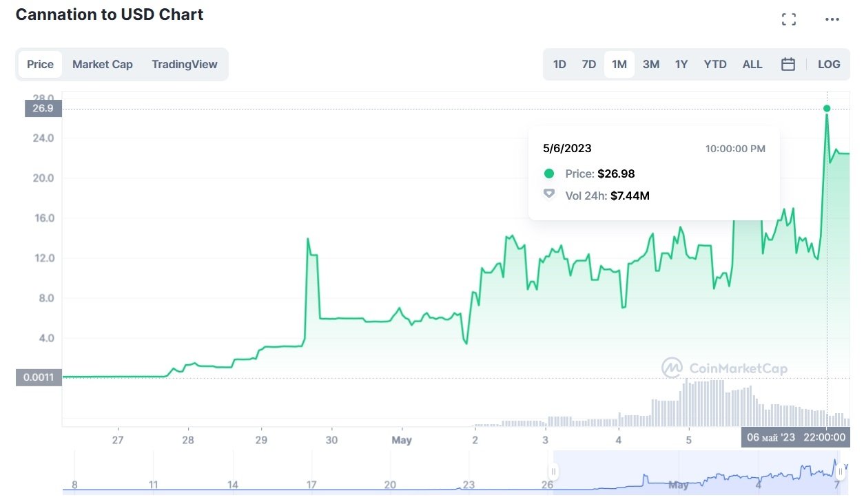Grab the left handle of range selector
Image resolution: width=864 pixels, height=504 pixels.
[553, 472]
